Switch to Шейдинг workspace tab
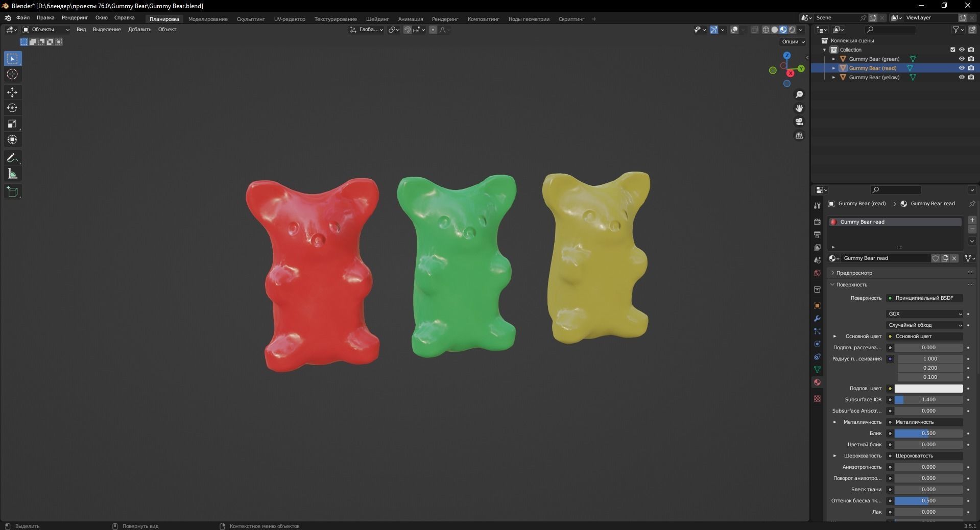 tap(377, 19)
